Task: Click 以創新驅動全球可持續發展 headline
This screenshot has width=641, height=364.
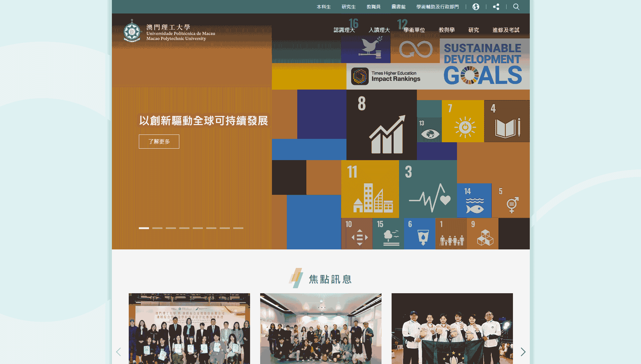Action: tap(204, 121)
